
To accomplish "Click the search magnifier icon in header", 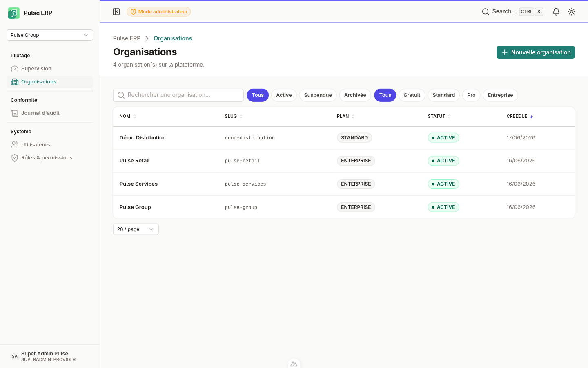I will 486,12.
